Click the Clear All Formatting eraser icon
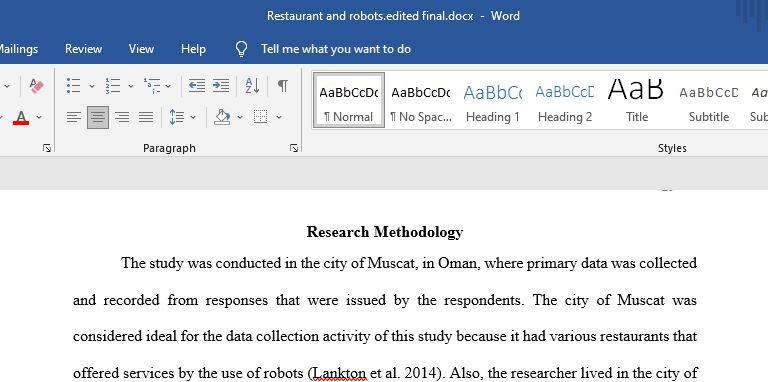Screen dimensions: 768x382 pos(37,86)
